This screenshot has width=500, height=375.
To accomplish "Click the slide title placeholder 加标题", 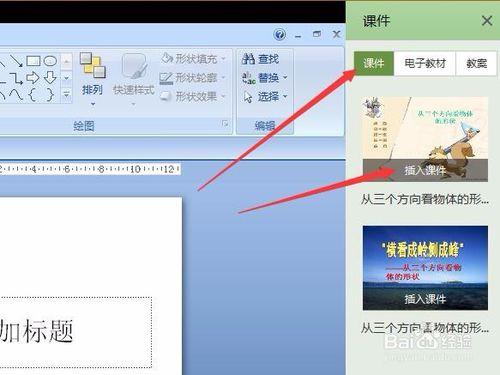I will [x=76, y=332].
